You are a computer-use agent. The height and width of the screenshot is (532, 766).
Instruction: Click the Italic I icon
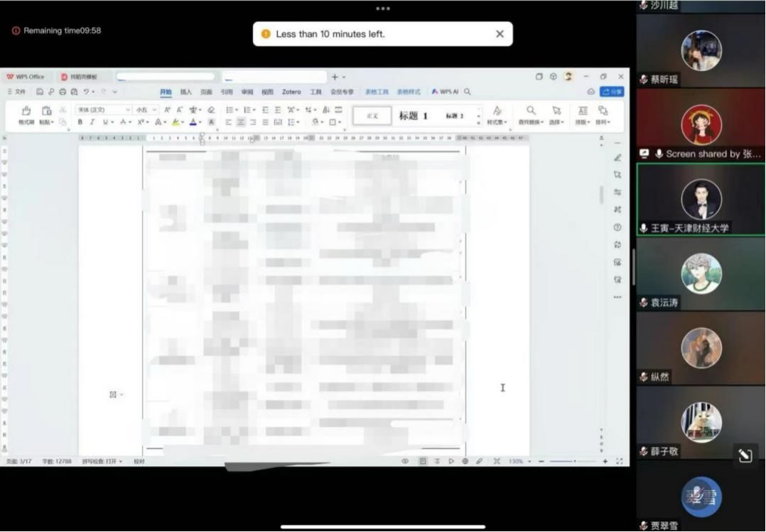click(x=92, y=122)
